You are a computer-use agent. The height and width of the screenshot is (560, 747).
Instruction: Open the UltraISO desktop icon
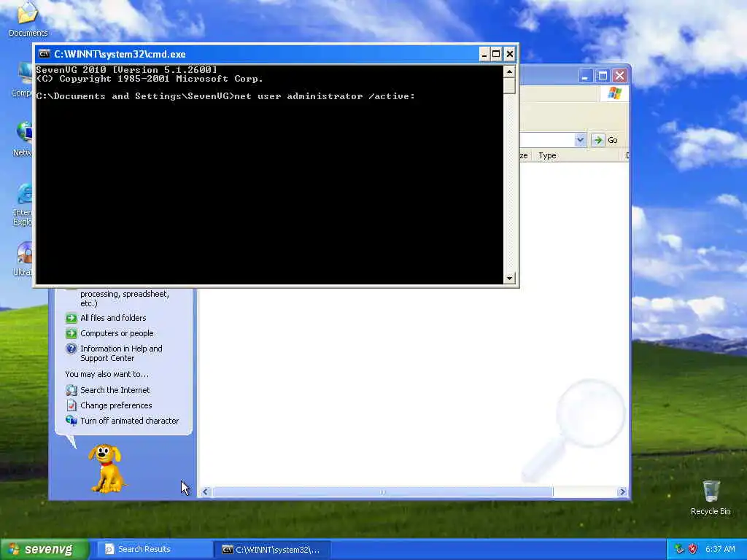click(x=23, y=259)
